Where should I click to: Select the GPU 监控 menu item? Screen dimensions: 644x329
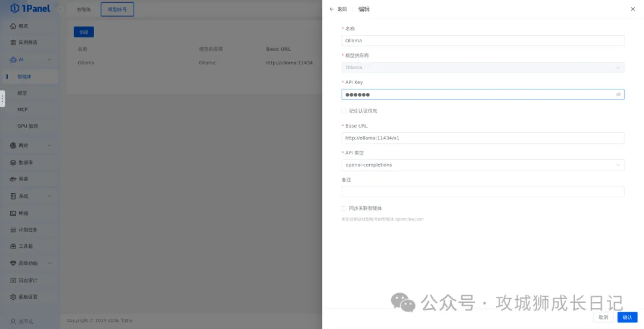pyautogui.click(x=27, y=126)
